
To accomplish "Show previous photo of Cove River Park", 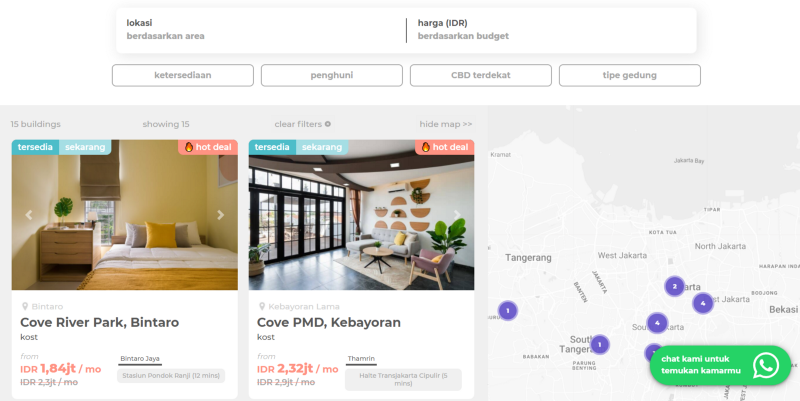I will point(29,215).
